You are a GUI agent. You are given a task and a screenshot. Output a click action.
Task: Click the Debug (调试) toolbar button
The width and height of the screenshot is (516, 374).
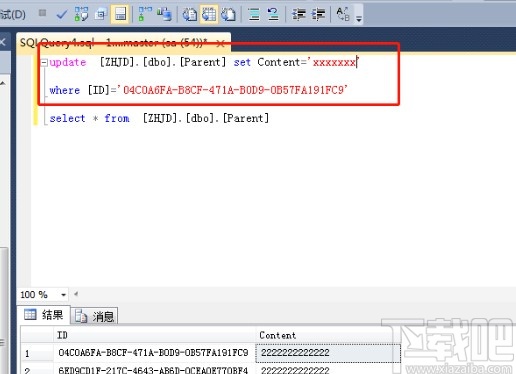click(13, 14)
